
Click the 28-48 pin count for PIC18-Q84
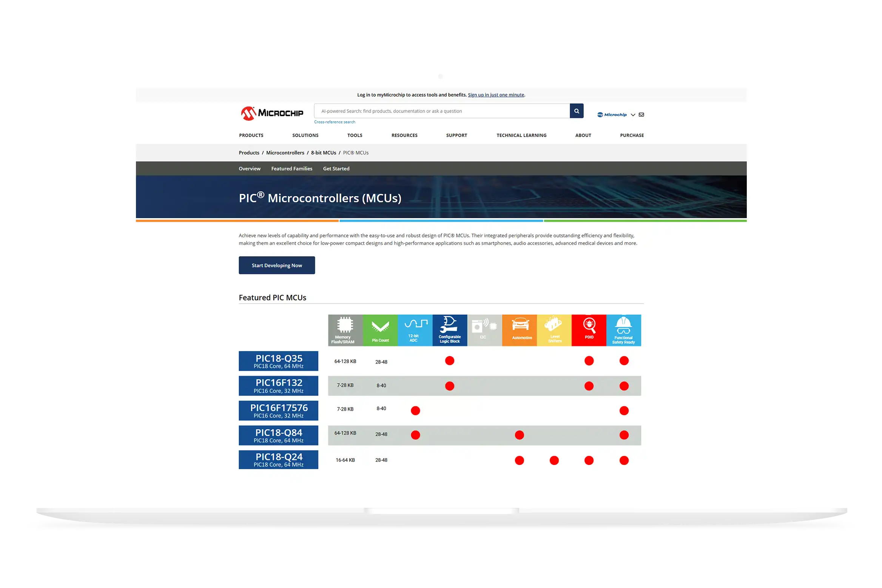381,434
